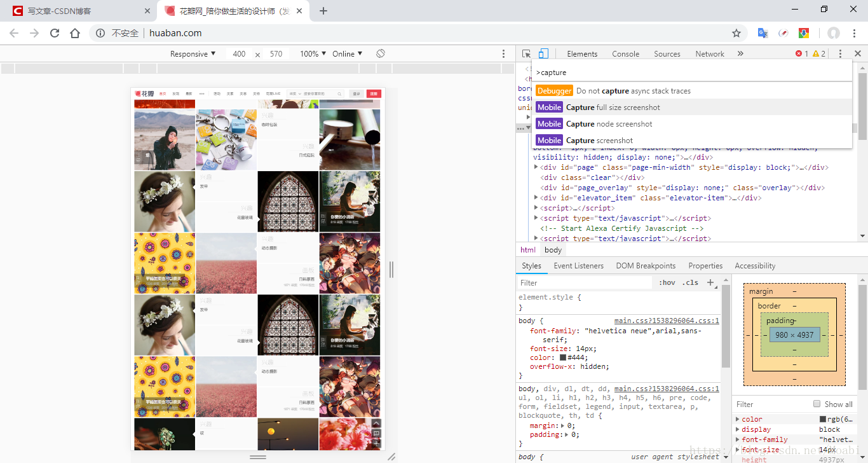Expand the margin shorthand in styles
868x463 pixels.
(x=562, y=425)
